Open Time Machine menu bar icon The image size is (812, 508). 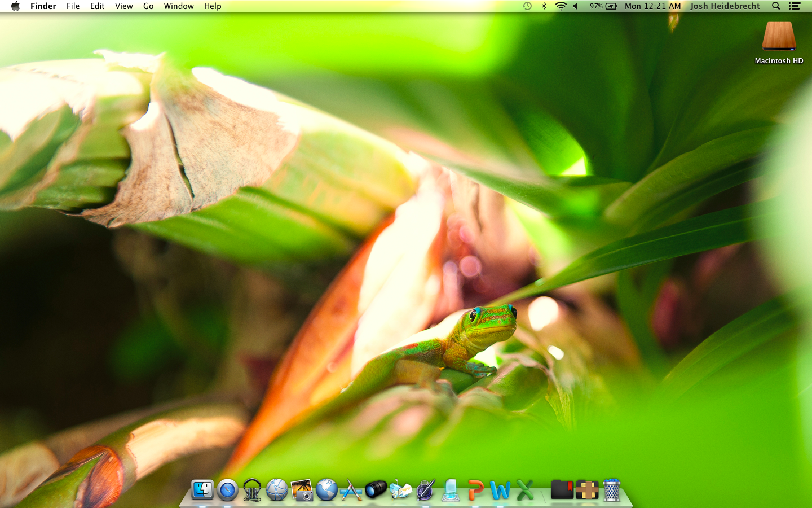(x=527, y=6)
